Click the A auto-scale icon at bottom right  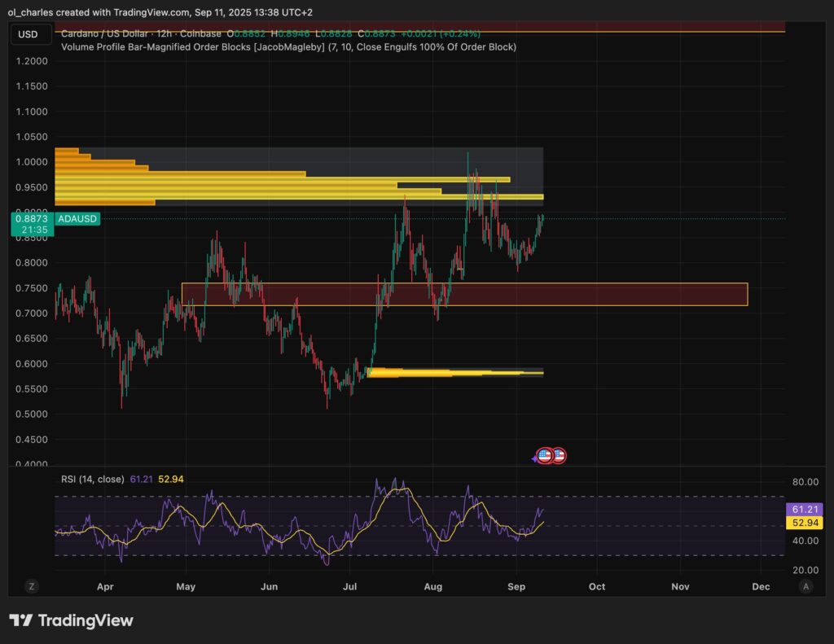point(805,586)
